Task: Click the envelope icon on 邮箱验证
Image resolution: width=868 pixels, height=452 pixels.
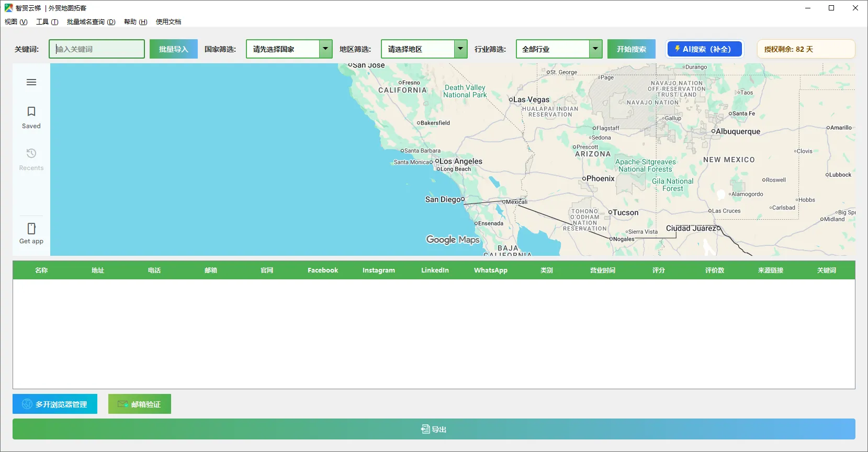Action: pyautogui.click(x=123, y=404)
